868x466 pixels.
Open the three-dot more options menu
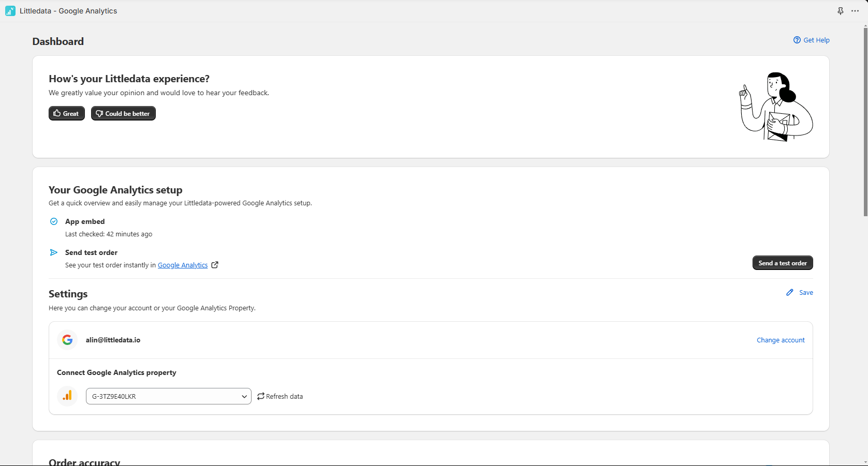[x=855, y=11]
